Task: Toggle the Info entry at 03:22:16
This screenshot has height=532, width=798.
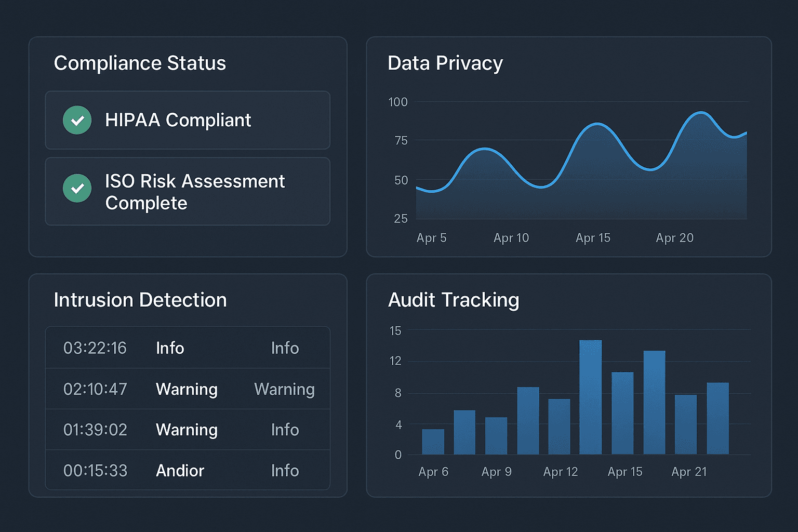Action: (x=188, y=348)
